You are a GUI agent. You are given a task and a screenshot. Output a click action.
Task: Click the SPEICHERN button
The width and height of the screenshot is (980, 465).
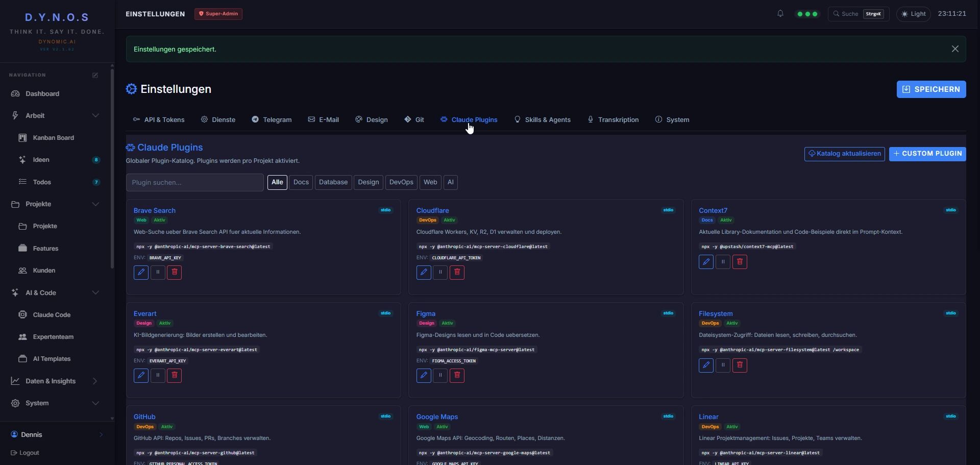(931, 89)
